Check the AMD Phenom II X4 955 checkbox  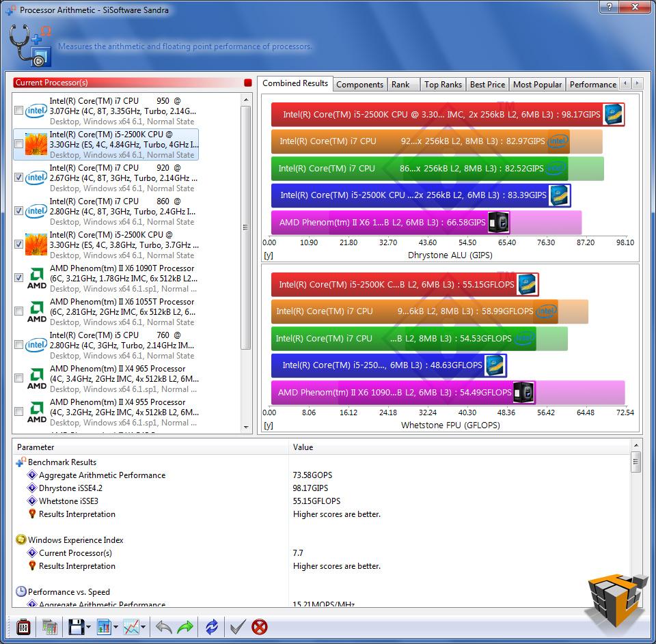point(19,412)
